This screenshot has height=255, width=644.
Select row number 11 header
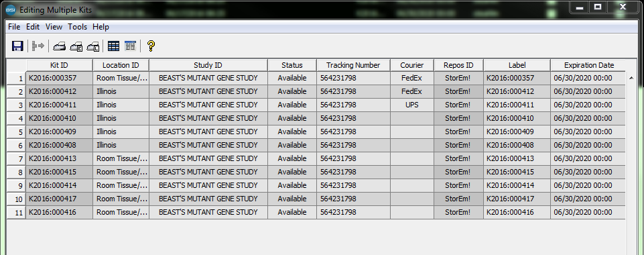[x=17, y=212]
